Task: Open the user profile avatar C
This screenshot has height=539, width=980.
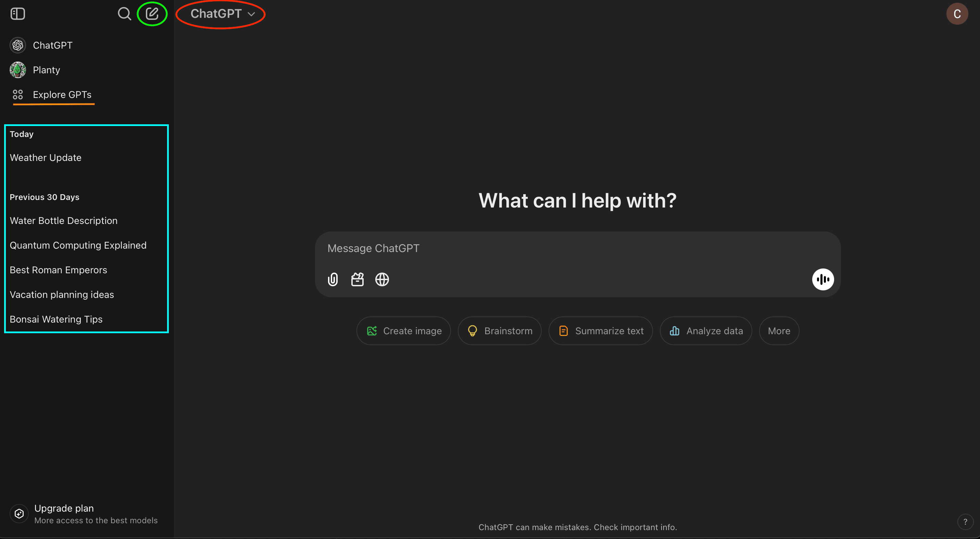Action: (x=956, y=14)
